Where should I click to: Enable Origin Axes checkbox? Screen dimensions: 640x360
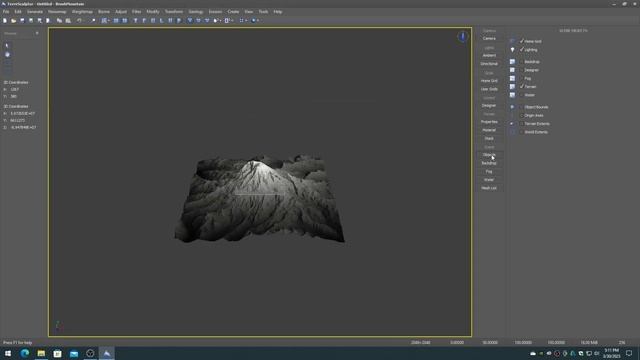point(522,116)
